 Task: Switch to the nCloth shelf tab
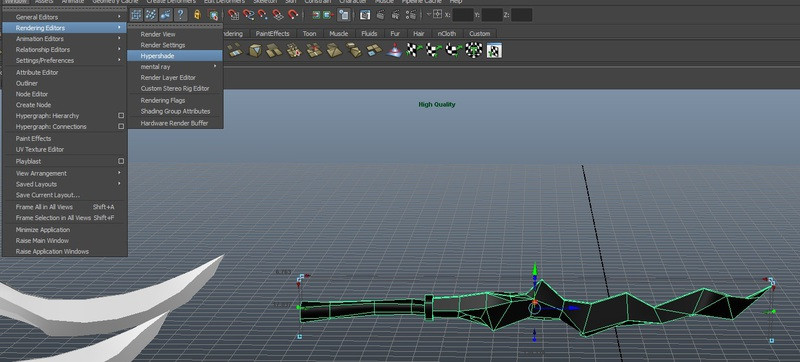[446, 34]
